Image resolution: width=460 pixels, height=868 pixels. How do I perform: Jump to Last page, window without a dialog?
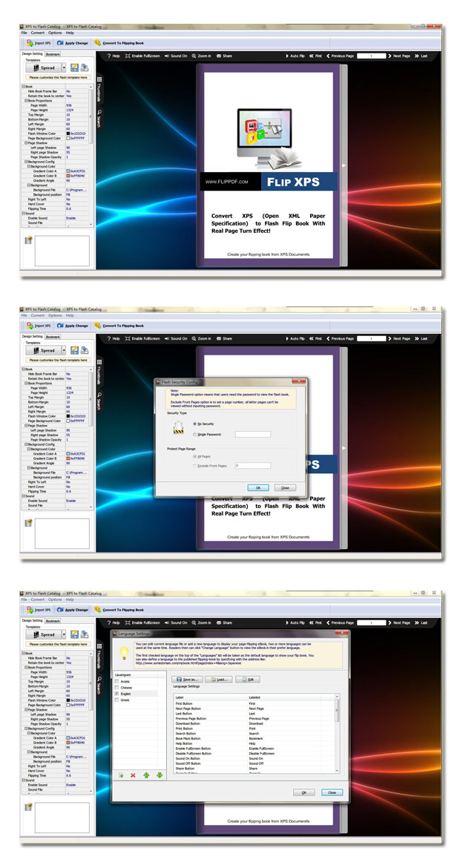click(421, 56)
